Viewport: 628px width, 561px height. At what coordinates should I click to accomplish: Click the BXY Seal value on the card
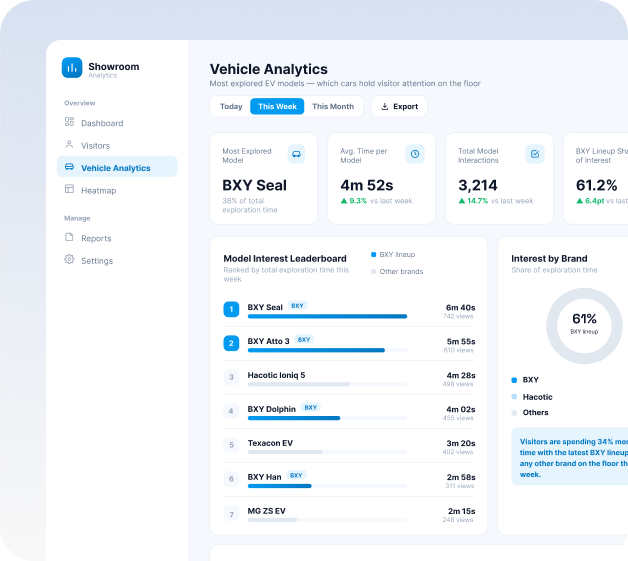click(254, 185)
